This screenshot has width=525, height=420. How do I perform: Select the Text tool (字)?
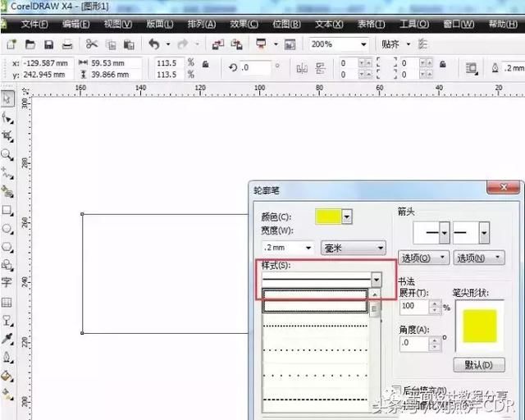click(7, 283)
